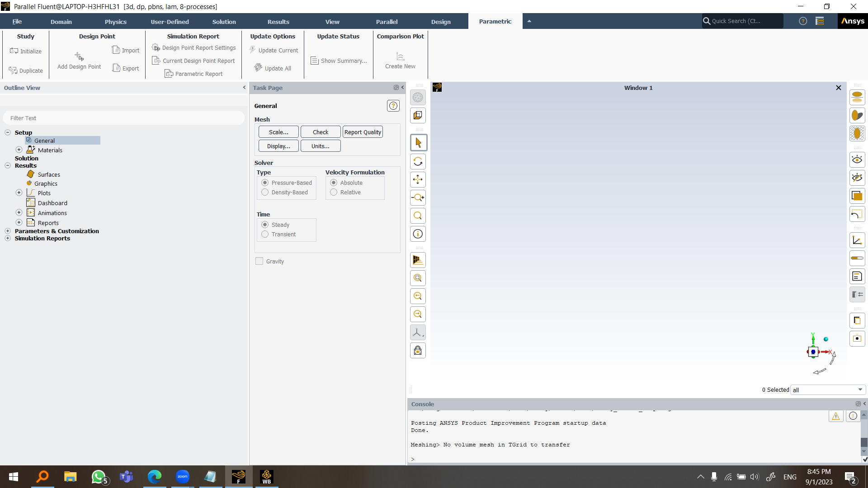This screenshot has height=488, width=868.
Task: Expand the Plots tree node
Action: [19, 192]
